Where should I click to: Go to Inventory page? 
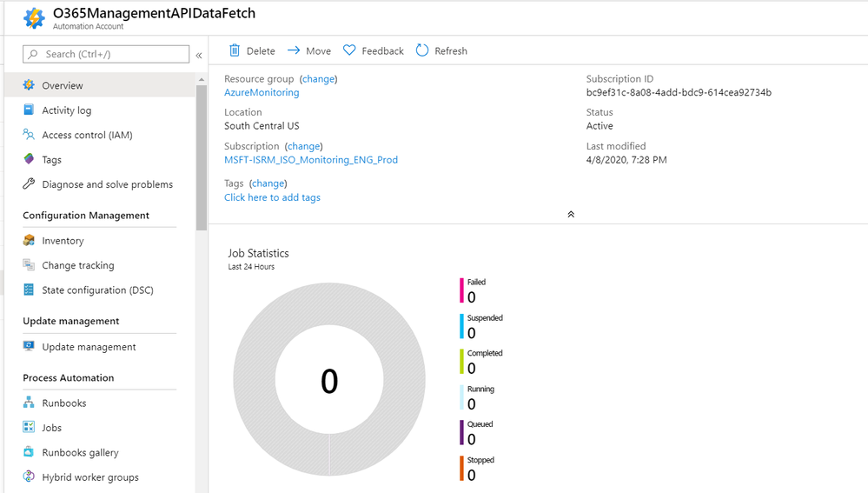tap(100, 241)
